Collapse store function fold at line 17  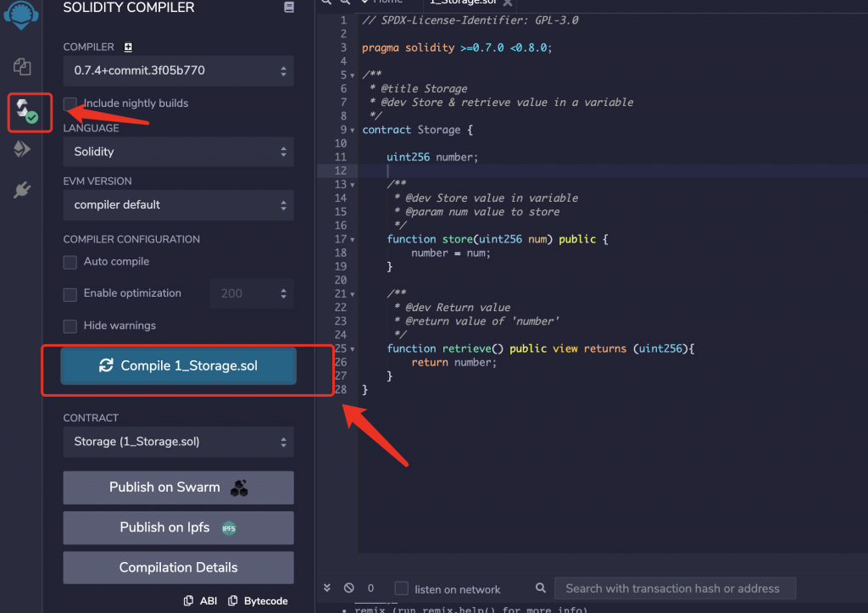click(352, 240)
